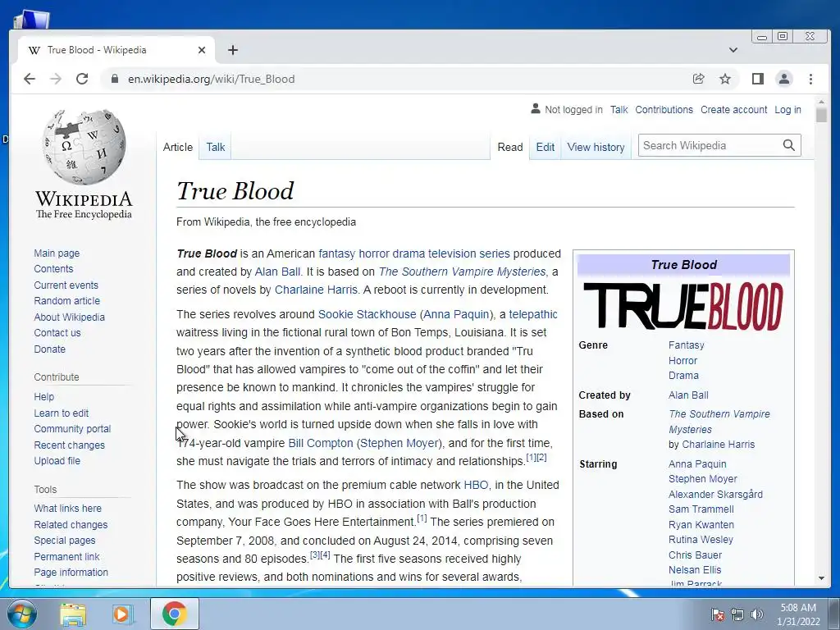Open the telepathic link
Image resolution: width=840 pixels, height=630 pixels.
(x=533, y=314)
